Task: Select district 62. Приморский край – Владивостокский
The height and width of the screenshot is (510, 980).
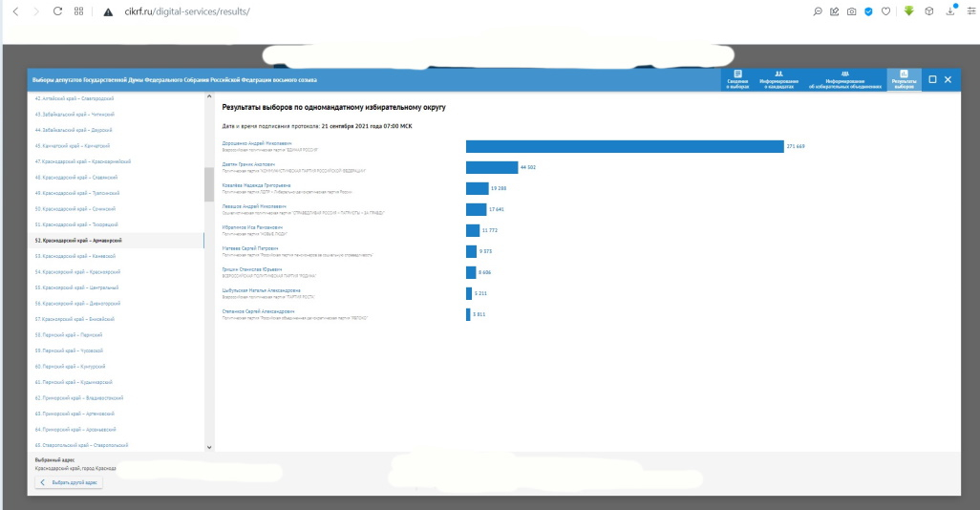Action: pyautogui.click(x=78, y=397)
